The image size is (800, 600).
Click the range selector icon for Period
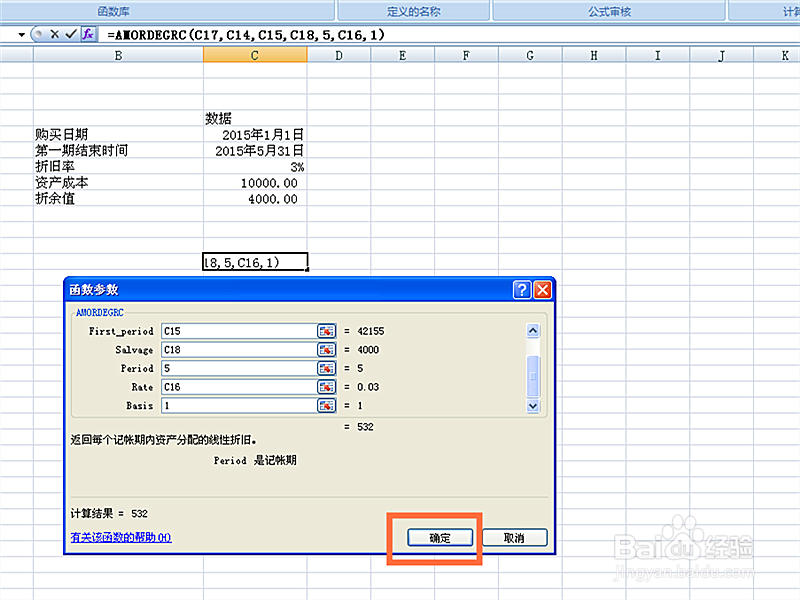[x=327, y=368]
